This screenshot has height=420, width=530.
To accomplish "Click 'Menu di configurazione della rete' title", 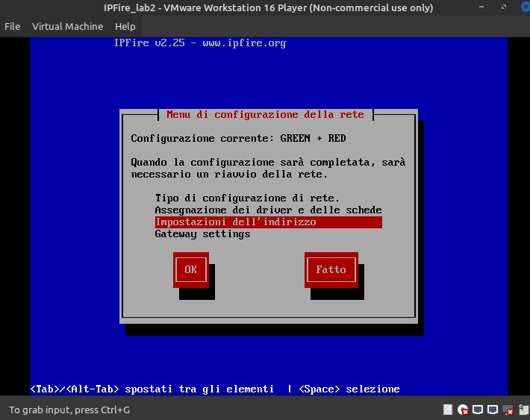I will (265, 115).
